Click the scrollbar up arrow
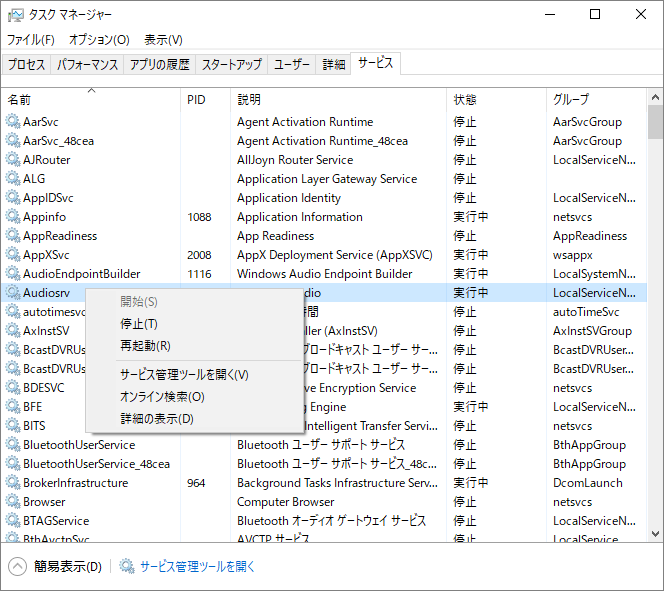The image size is (664, 591). click(655, 97)
